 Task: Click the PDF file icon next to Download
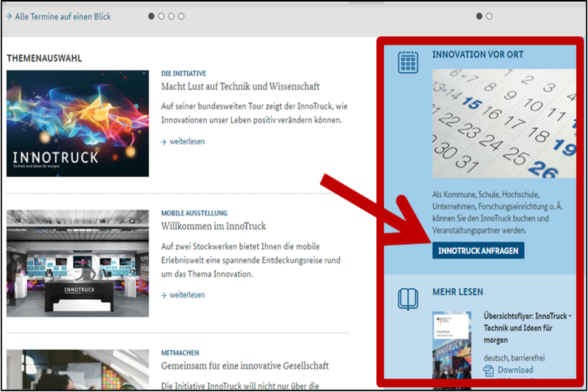(x=488, y=370)
